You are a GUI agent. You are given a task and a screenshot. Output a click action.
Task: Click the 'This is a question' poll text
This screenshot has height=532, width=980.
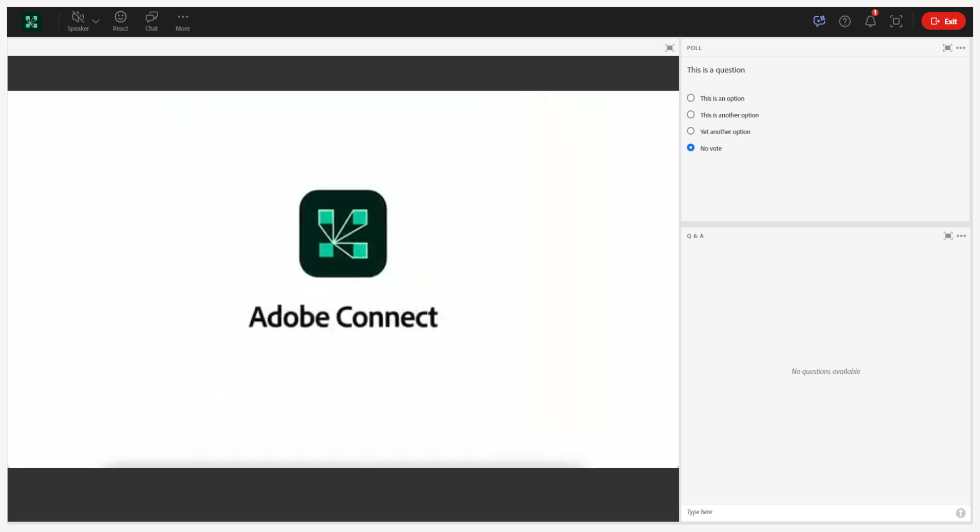tap(716, 70)
